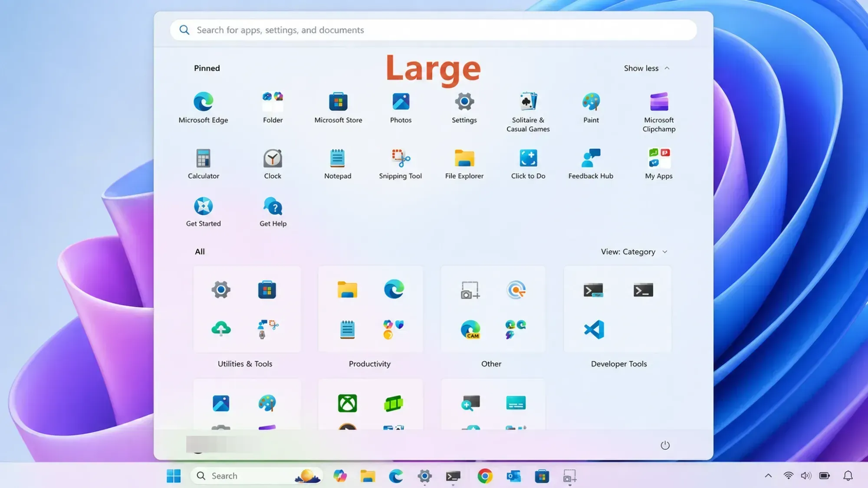Open Edge in the Productivity category
The image size is (868, 488).
(x=394, y=289)
